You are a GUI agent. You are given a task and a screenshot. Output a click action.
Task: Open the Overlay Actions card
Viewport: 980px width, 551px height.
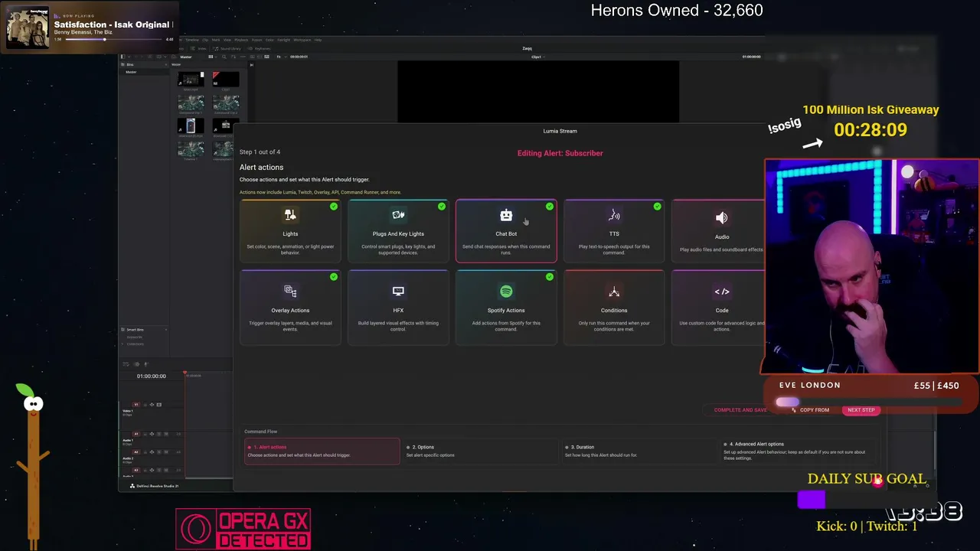point(290,307)
